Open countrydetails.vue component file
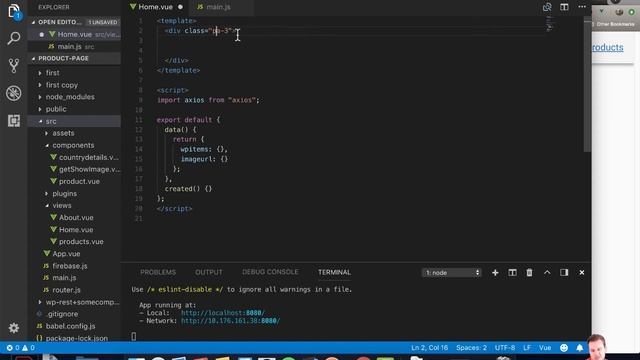 click(88, 157)
